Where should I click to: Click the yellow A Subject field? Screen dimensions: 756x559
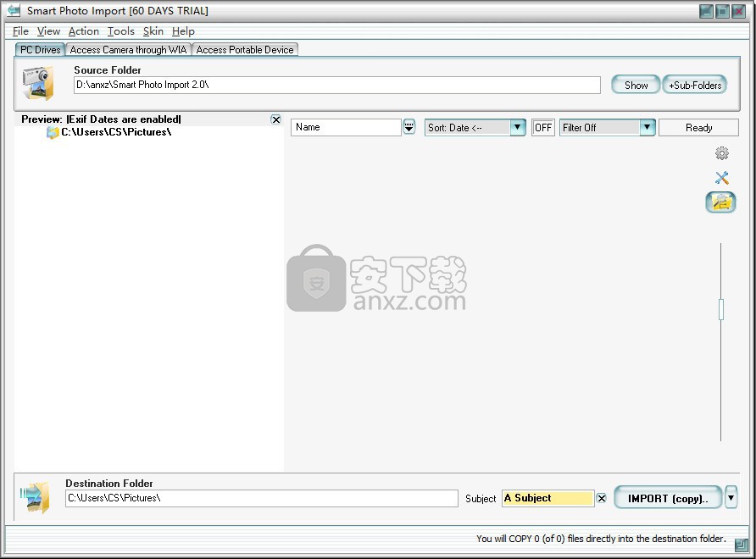click(548, 498)
